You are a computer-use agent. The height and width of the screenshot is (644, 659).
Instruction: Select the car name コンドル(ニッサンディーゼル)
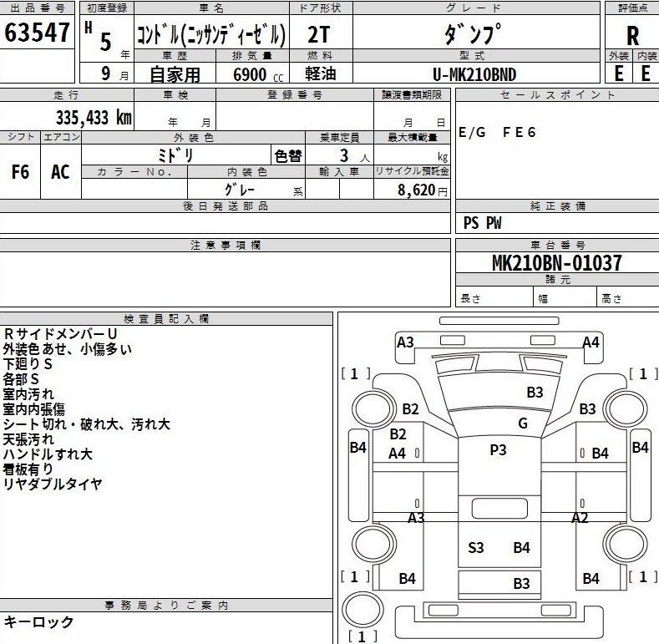[211, 34]
